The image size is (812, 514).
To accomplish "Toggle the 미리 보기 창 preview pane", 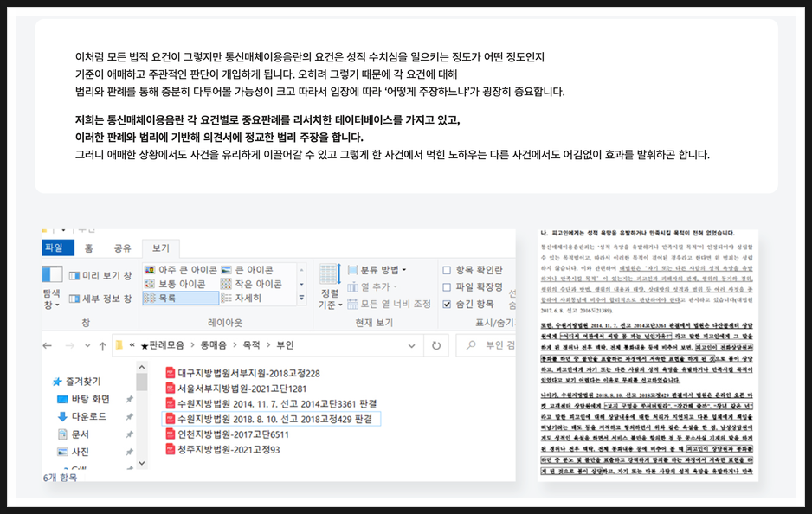I will click(x=100, y=275).
